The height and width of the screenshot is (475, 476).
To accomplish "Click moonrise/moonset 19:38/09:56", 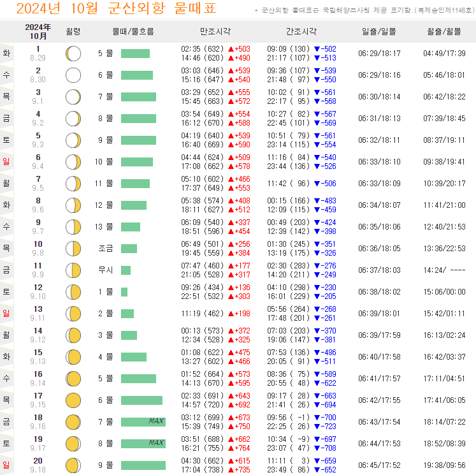I will click(444, 465).
